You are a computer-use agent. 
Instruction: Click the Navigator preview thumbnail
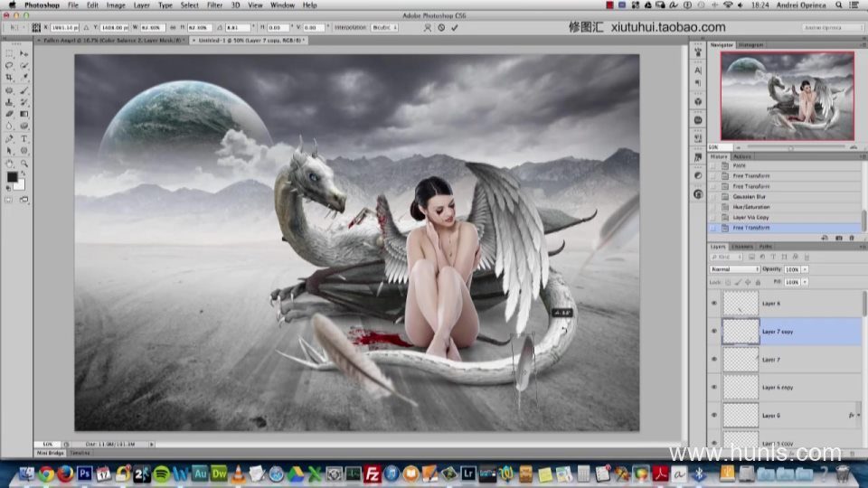pyautogui.click(x=788, y=96)
